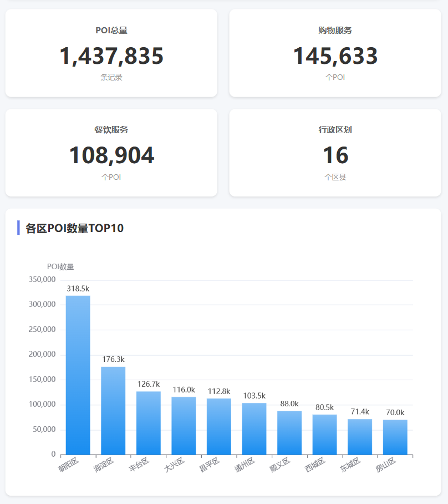Click the 71.4k bar value label
This screenshot has width=448, height=504.
point(360,412)
